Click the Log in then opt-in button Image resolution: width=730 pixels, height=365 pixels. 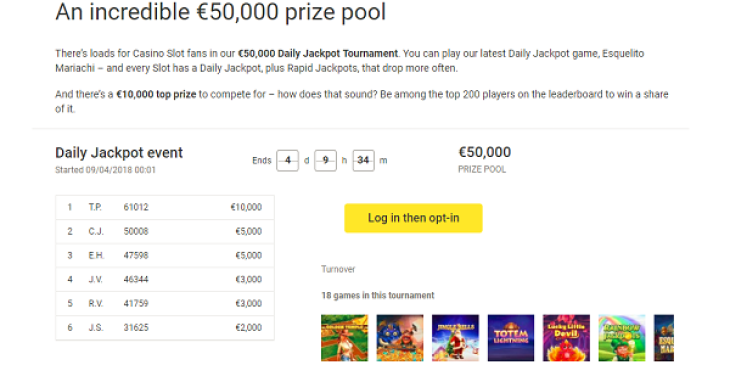tap(413, 218)
